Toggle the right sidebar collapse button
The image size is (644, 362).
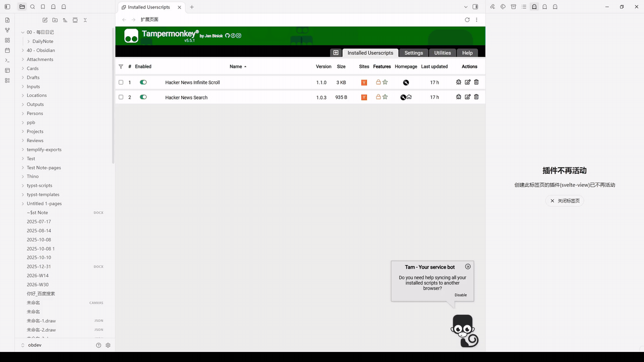click(475, 7)
